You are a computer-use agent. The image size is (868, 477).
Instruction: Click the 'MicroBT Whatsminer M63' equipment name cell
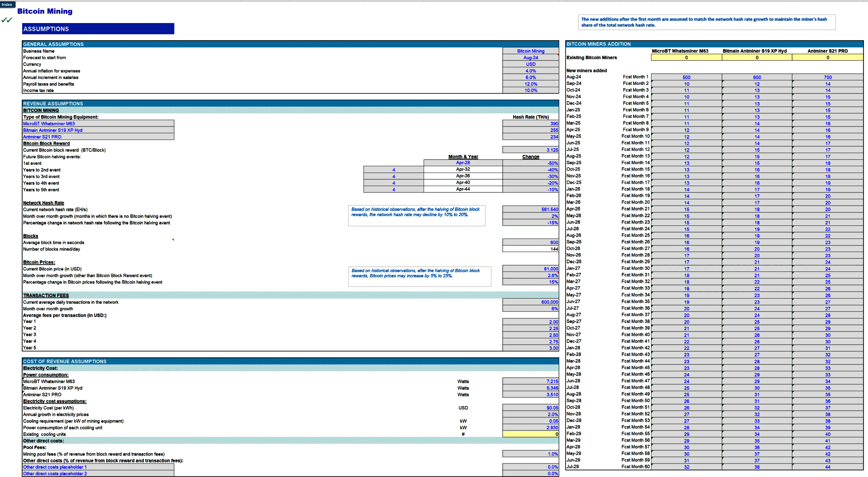pyautogui.click(x=98, y=124)
